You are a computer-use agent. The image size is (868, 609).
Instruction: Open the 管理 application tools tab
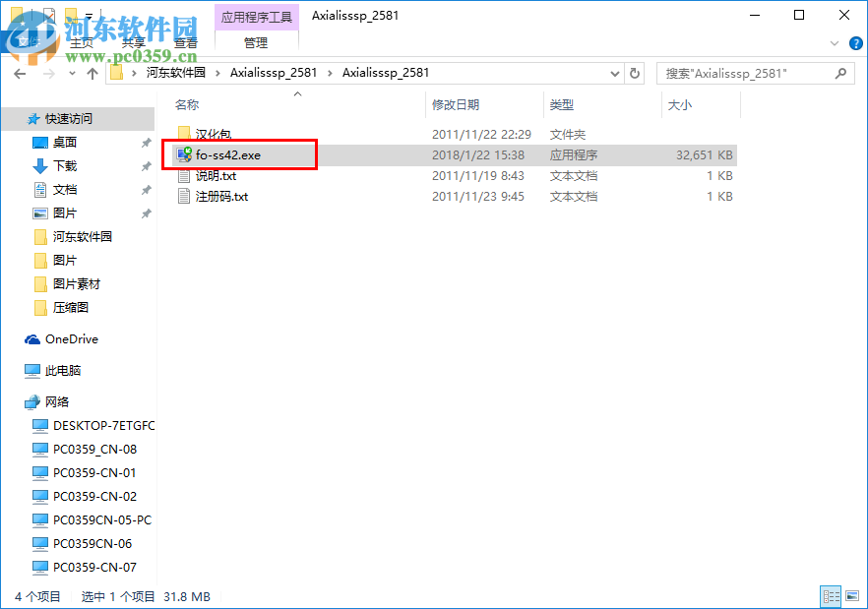[256, 42]
